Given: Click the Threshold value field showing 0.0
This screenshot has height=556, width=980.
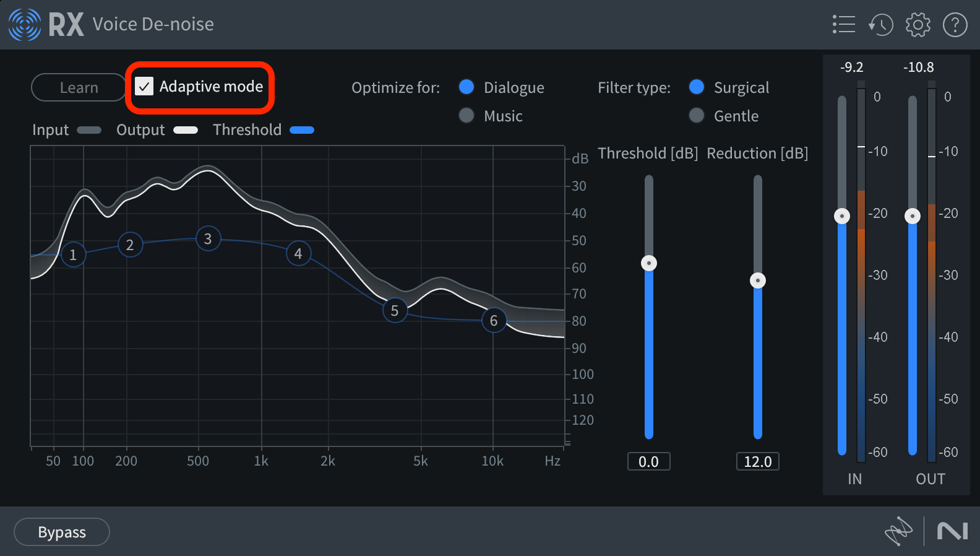Looking at the screenshot, I should click(x=648, y=461).
